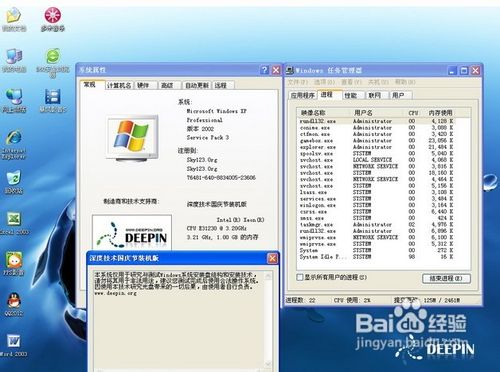Switch to the 计算机名 tab in System Properties

[119, 85]
